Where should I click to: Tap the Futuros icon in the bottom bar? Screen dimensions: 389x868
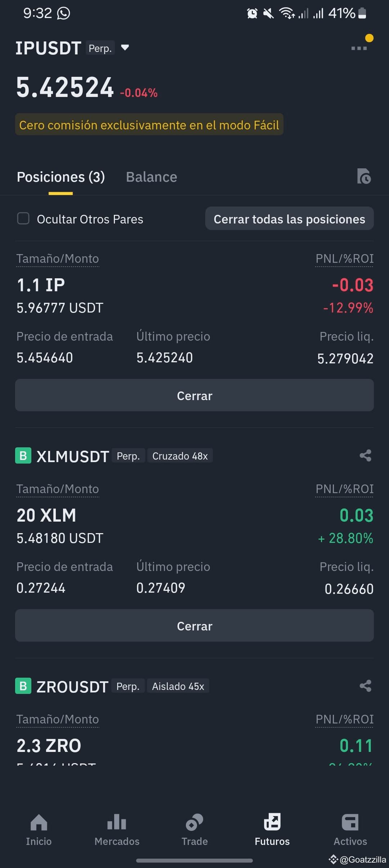pos(272,822)
